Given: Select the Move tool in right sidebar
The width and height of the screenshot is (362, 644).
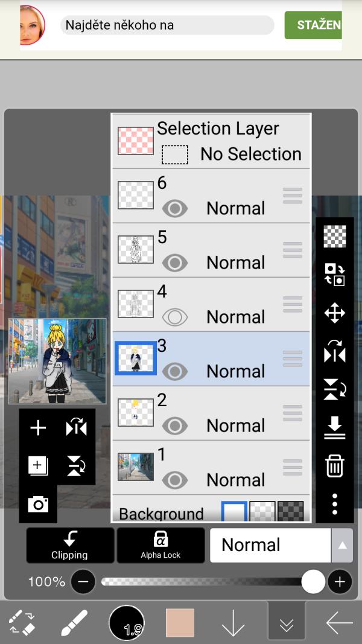Looking at the screenshot, I should point(334,311).
